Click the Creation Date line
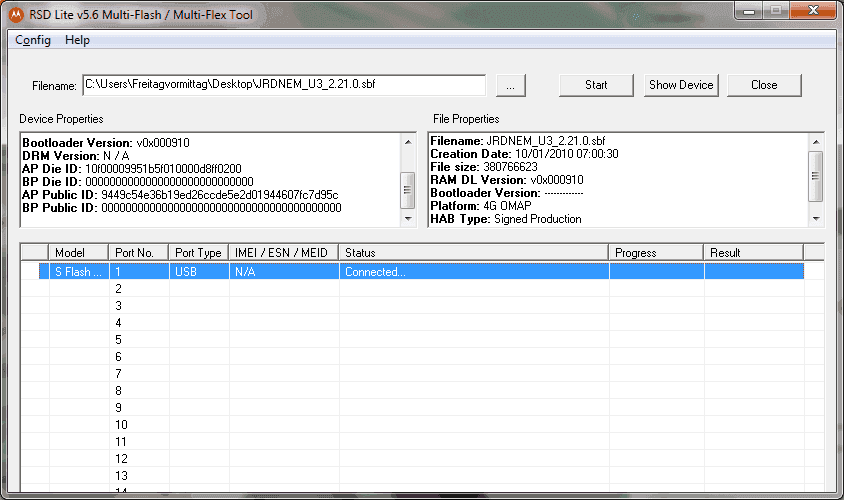 coord(524,154)
